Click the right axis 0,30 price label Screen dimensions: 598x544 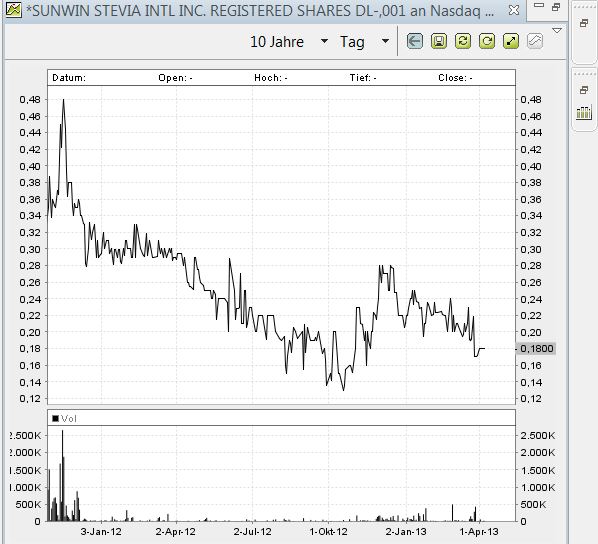pos(531,249)
